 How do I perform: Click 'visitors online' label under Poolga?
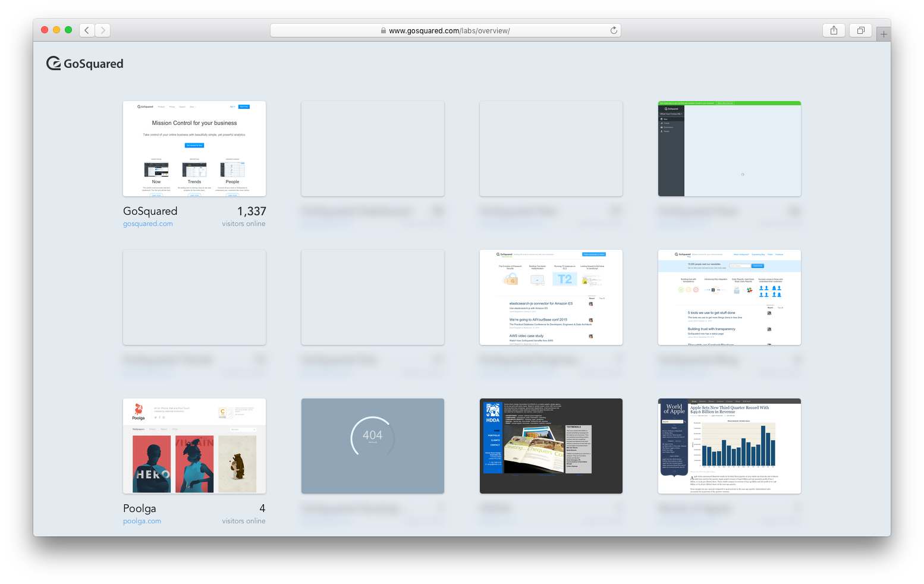[x=244, y=521]
